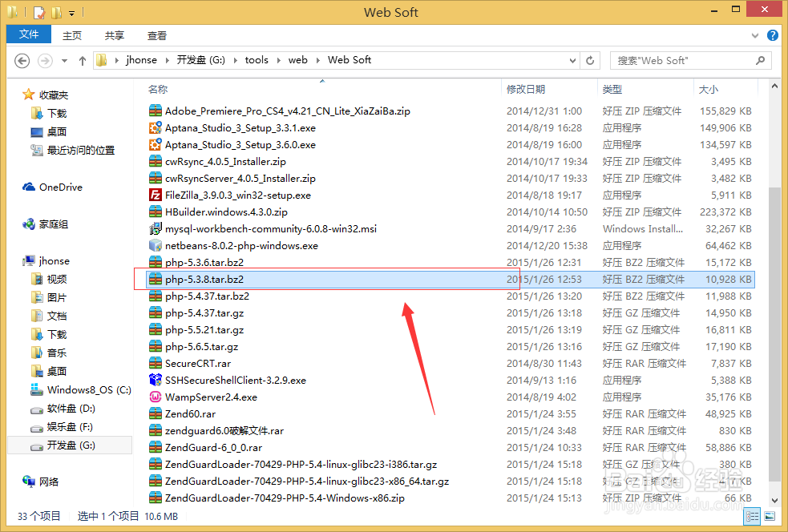Image resolution: width=788 pixels, height=532 pixels.
Task: Open Customize Quick Access Toolbar dropdown
Action: [72, 13]
